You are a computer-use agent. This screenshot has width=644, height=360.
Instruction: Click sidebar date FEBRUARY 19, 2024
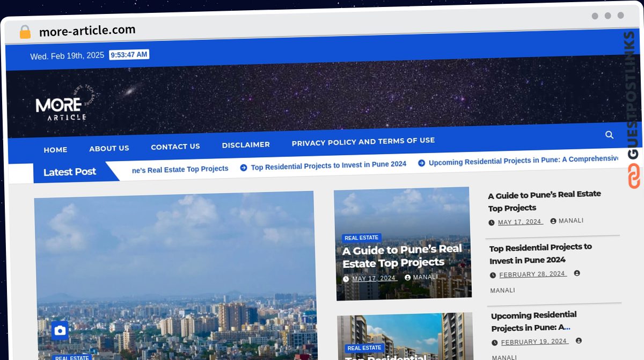pos(535,342)
